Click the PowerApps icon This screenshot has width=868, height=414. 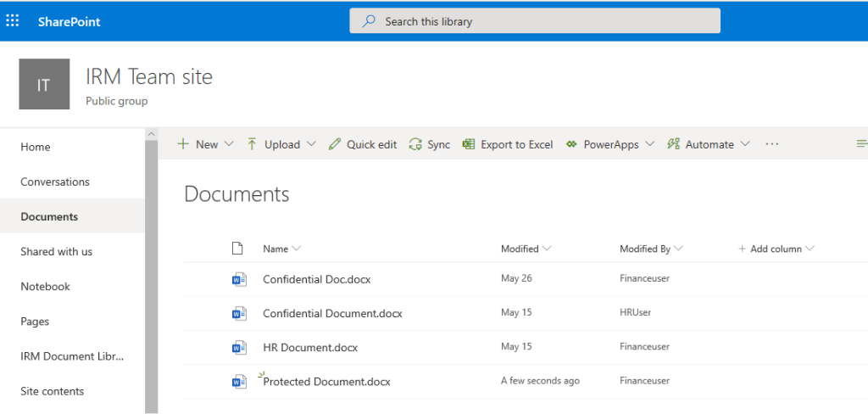point(572,145)
